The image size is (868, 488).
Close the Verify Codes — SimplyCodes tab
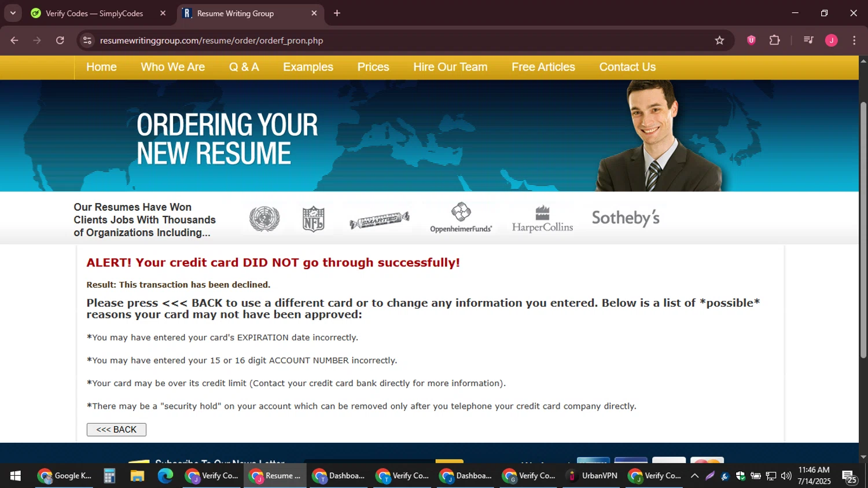(x=163, y=13)
